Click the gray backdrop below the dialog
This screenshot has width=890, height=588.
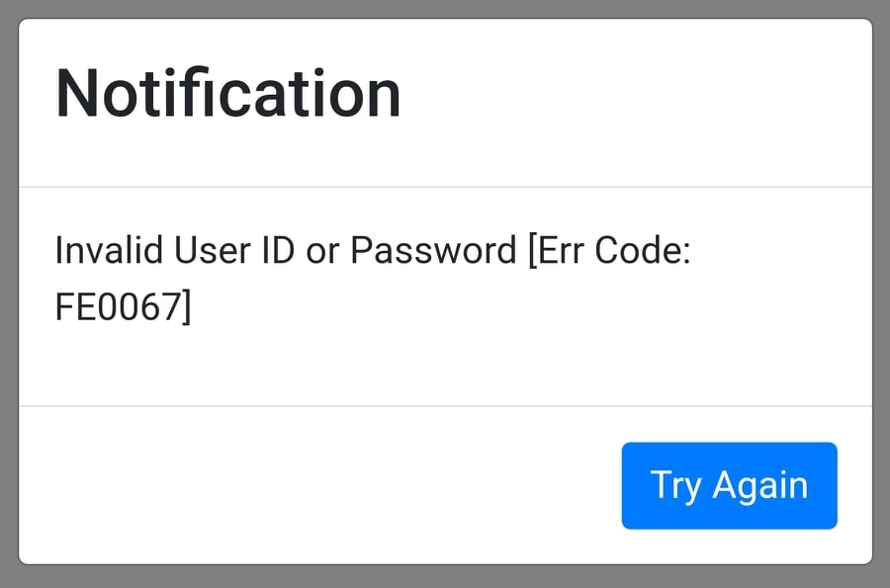[x=445, y=577]
